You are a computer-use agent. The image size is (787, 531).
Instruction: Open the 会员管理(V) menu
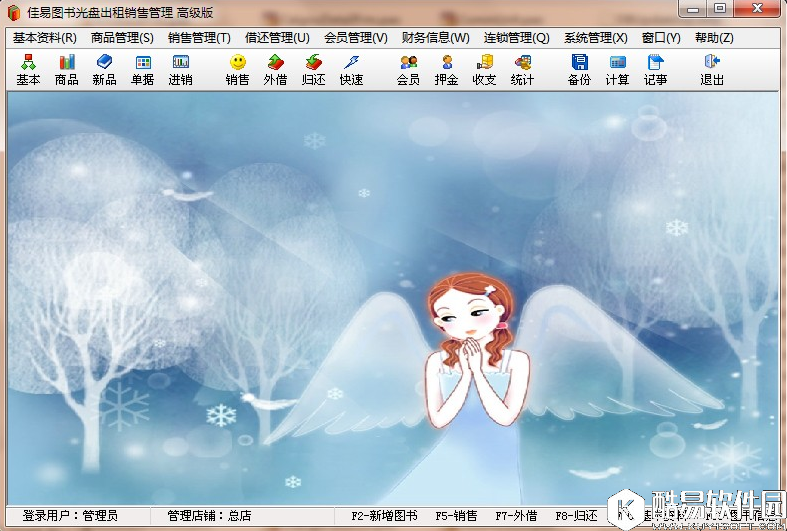click(x=355, y=38)
